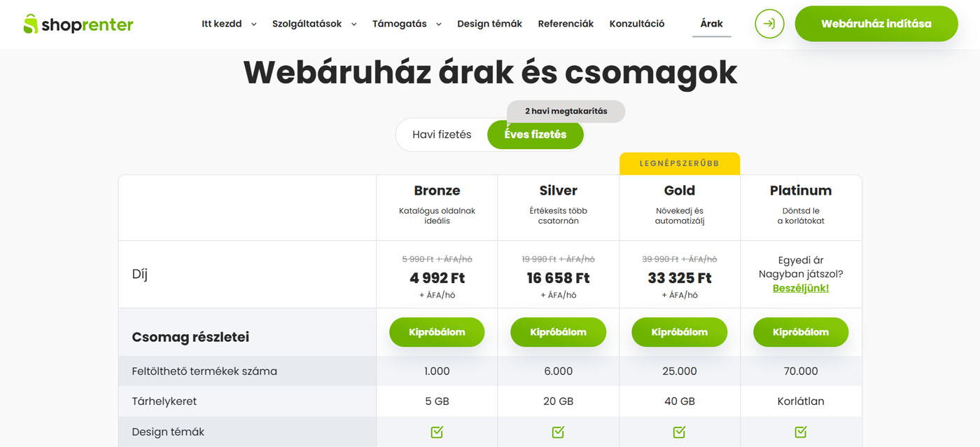Select Éves fizetés billing option
Viewport: 980px width, 447px height.
click(x=535, y=135)
